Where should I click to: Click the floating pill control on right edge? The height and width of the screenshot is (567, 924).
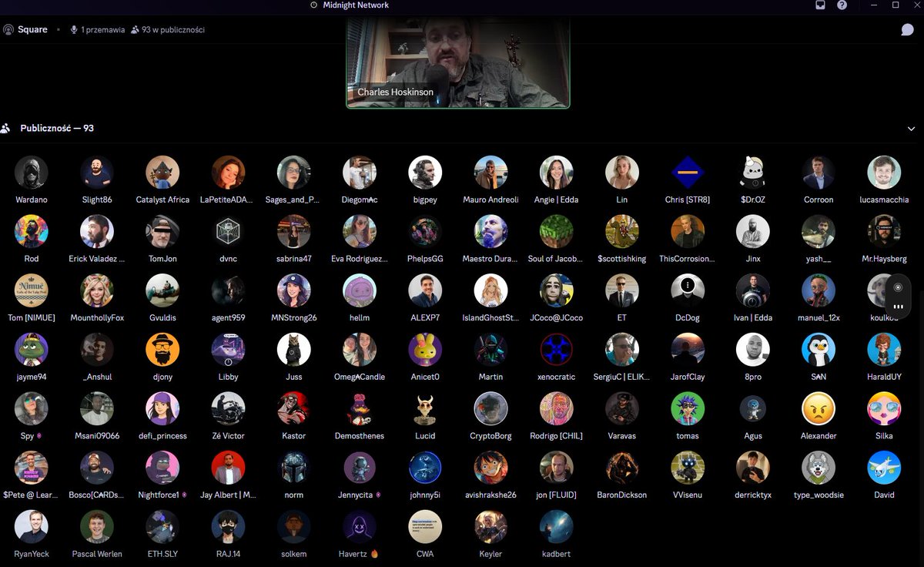[x=898, y=297]
